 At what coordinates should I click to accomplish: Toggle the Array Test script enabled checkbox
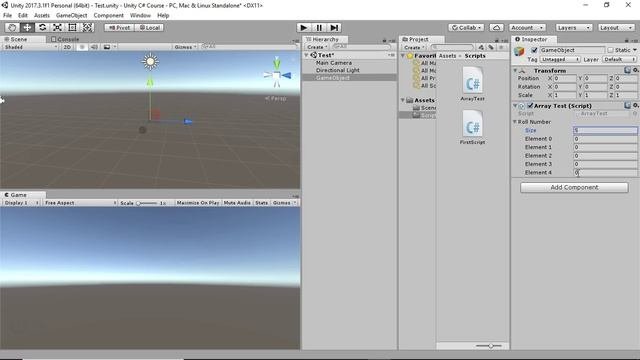pos(530,105)
